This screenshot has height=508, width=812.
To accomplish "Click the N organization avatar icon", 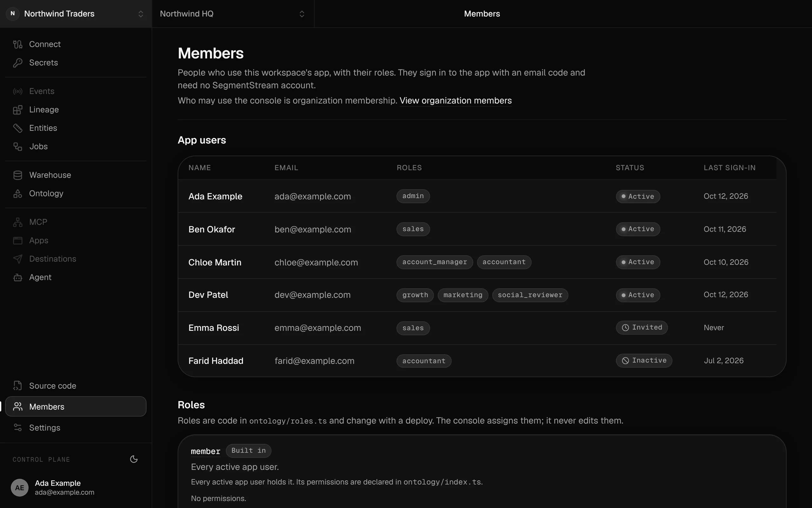I will click(x=13, y=14).
